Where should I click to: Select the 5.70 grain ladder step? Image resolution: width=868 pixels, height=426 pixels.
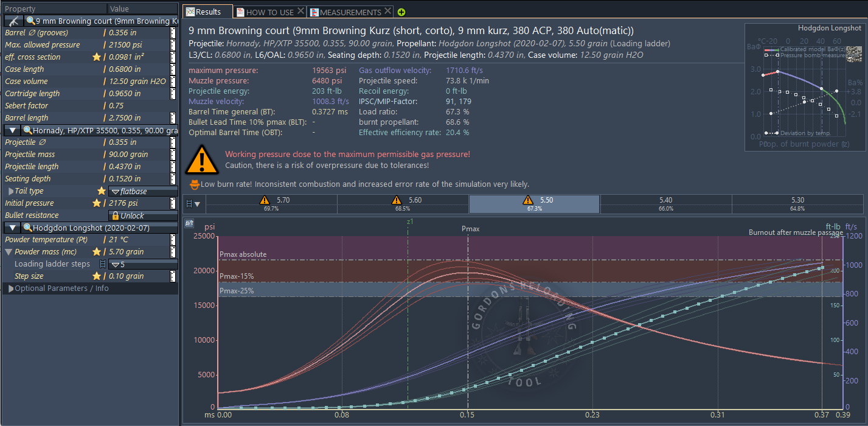[271, 204]
